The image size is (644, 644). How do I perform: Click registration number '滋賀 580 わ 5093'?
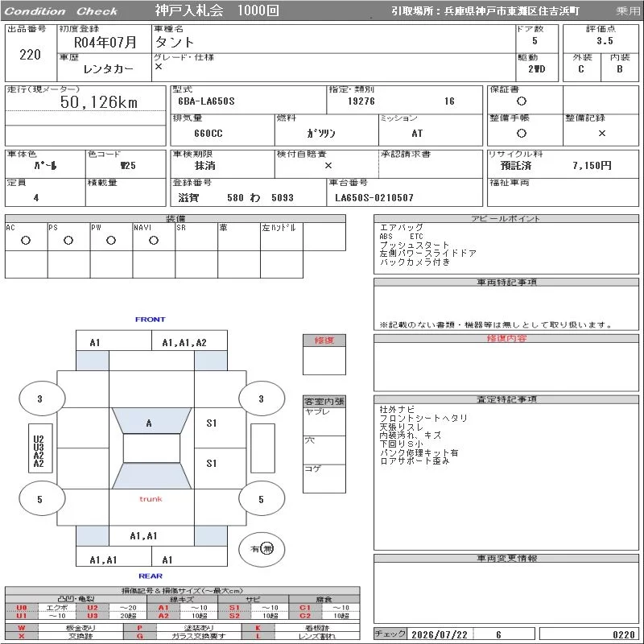(236, 198)
